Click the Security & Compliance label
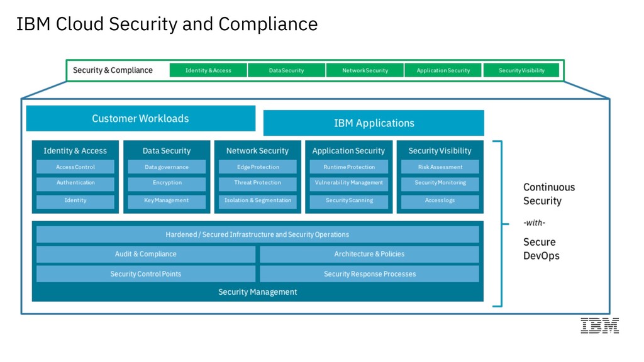The image size is (644, 362). click(x=113, y=70)
